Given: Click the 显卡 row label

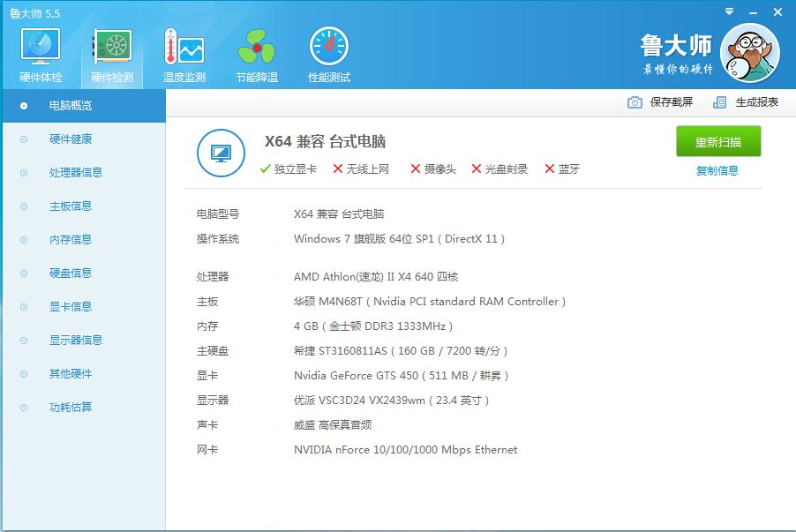Looking at the screenshot, I should pyautogui.click(x=207, y=376).
